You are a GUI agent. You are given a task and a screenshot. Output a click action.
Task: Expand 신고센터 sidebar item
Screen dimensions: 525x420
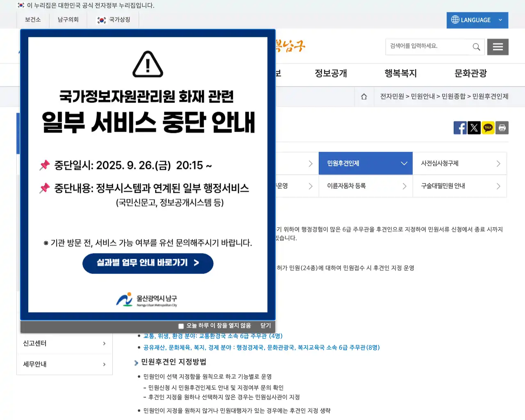(x=64, y=343)
